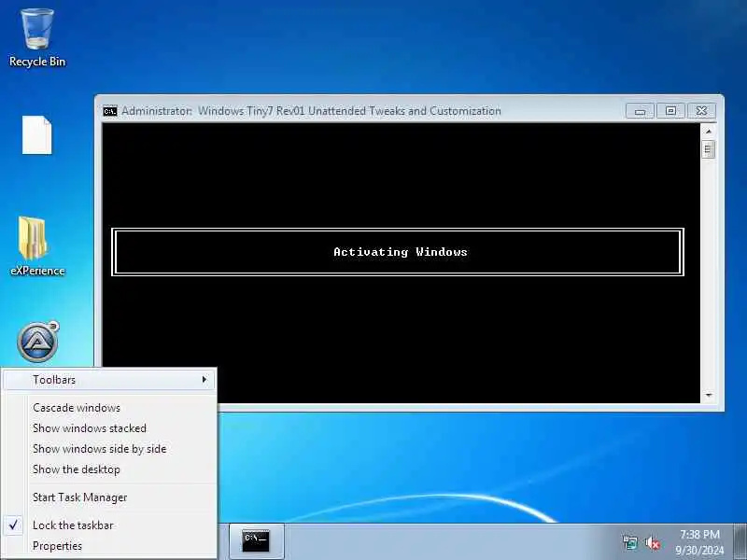Open taskbar Properties from the context menu
This screenshot has width=747, height=560.
coord(109,546)
